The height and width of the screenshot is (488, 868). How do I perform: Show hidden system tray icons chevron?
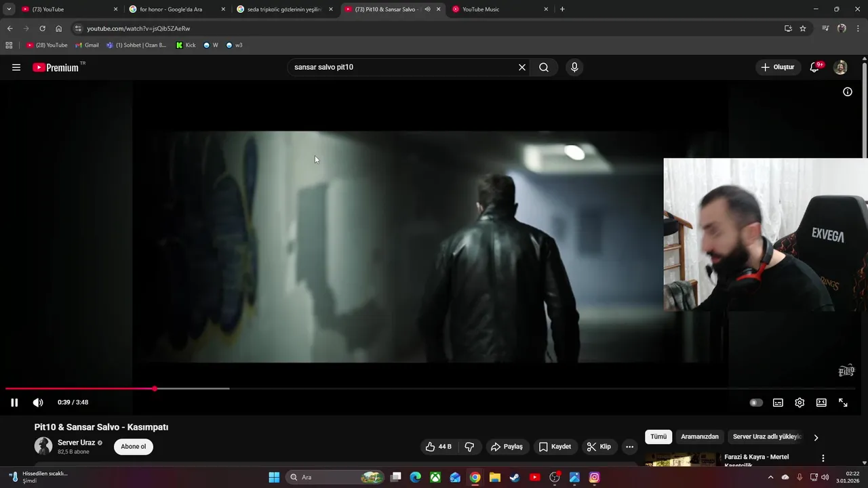(x=770, y=477)
